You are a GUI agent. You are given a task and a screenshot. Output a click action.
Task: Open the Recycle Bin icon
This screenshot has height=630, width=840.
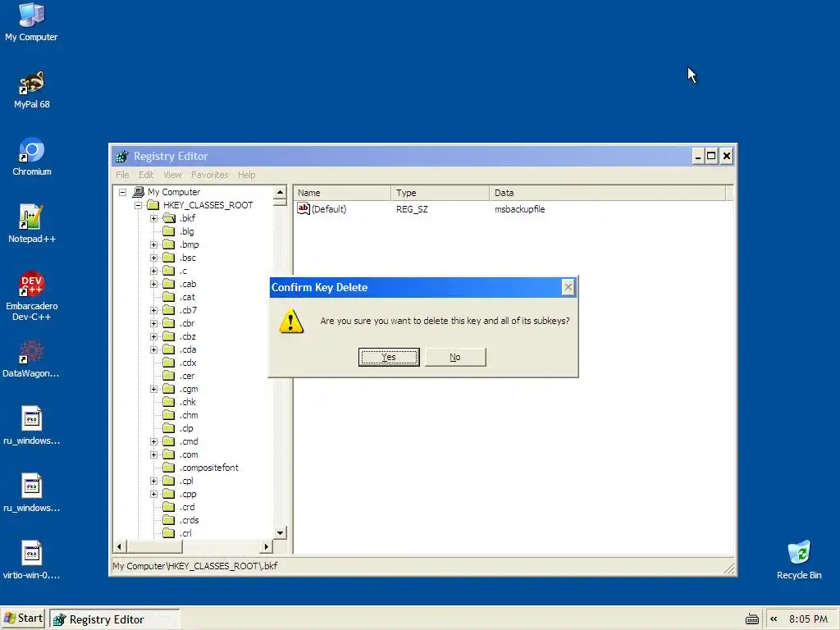coord(799,559)
